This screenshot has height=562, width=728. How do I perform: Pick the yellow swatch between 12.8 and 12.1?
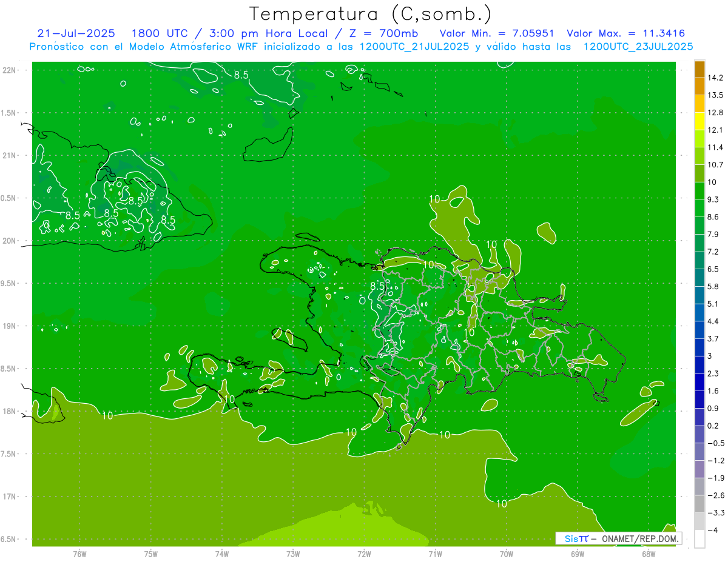click(x=699, y=121)
